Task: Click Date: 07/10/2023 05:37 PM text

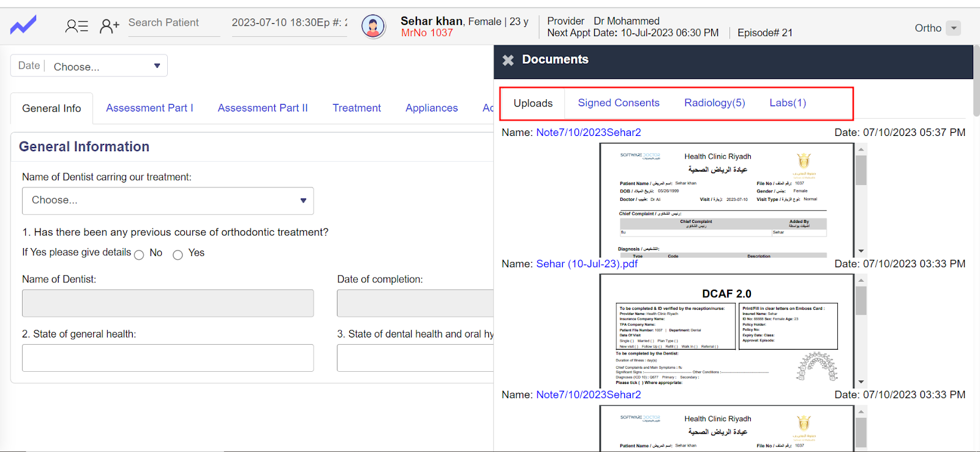Action: point(900,132)
